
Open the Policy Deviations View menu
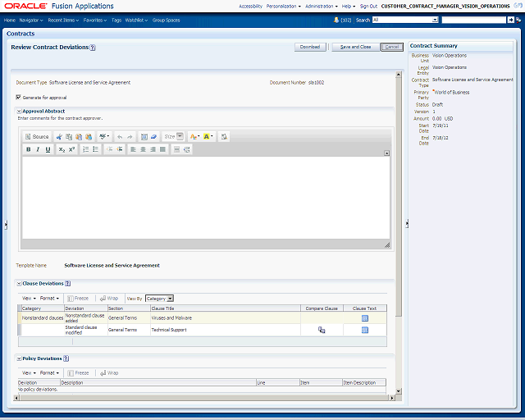(x=29, y=372)
